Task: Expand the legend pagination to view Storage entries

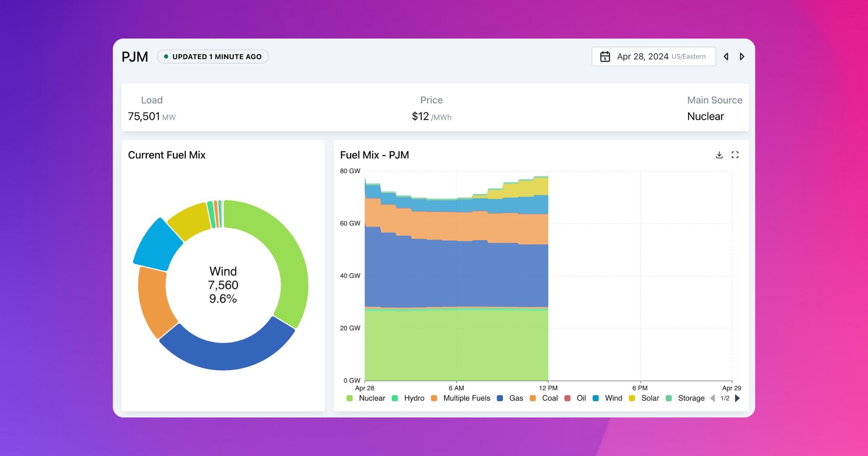Action: point(737,398)
